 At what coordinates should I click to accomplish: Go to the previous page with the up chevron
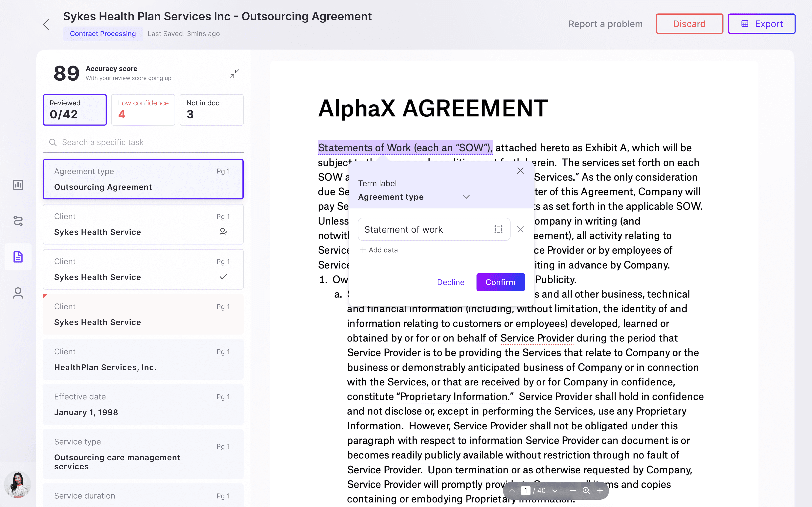click(x=512, y=491)
